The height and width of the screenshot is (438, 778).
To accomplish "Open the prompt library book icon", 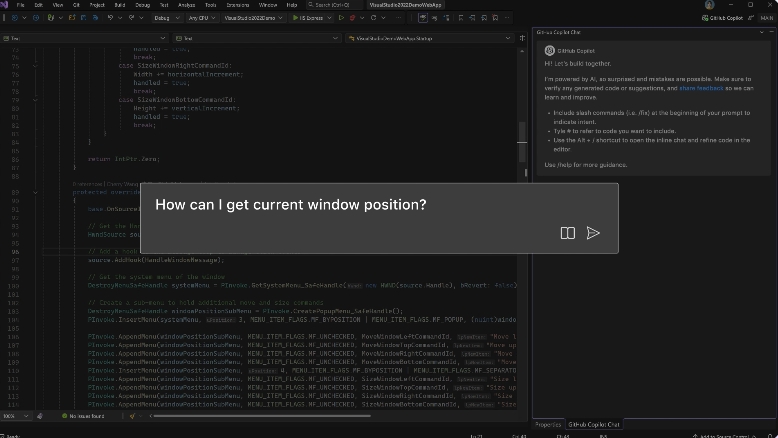I will click(x=568, y=233).
